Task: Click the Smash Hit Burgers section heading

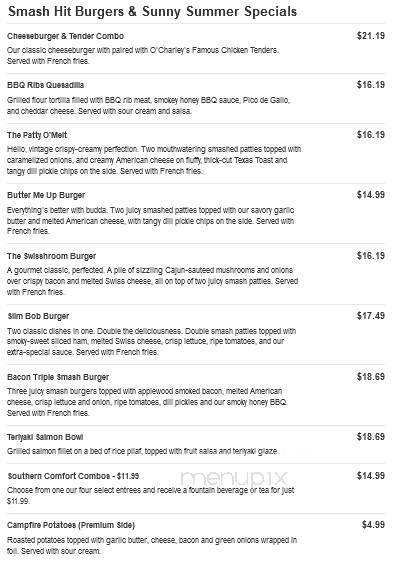Action: tap(152, 11)
